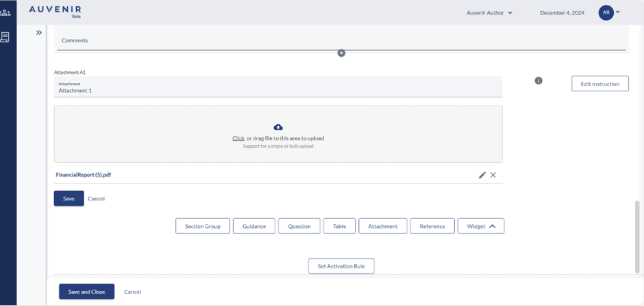Viewport: 644px width, 306px height.
Task: Click the team members icon in sidebar
Action: pos(6,12)
